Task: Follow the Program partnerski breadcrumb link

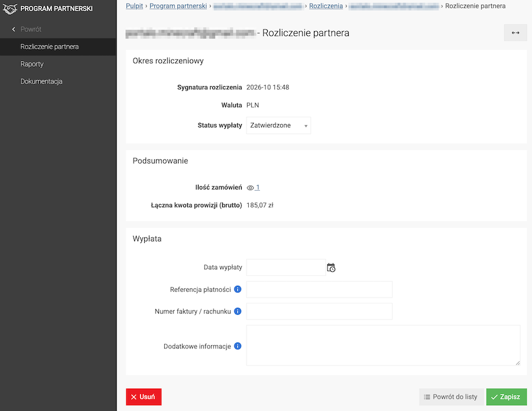Action: [x=178, y=6]
